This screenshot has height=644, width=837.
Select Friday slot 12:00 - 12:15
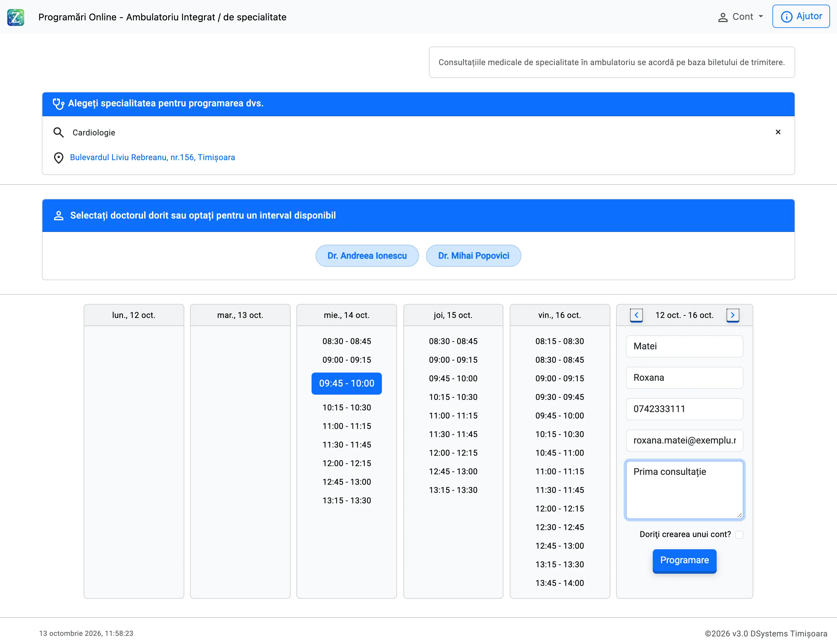(x=560, y=509)
